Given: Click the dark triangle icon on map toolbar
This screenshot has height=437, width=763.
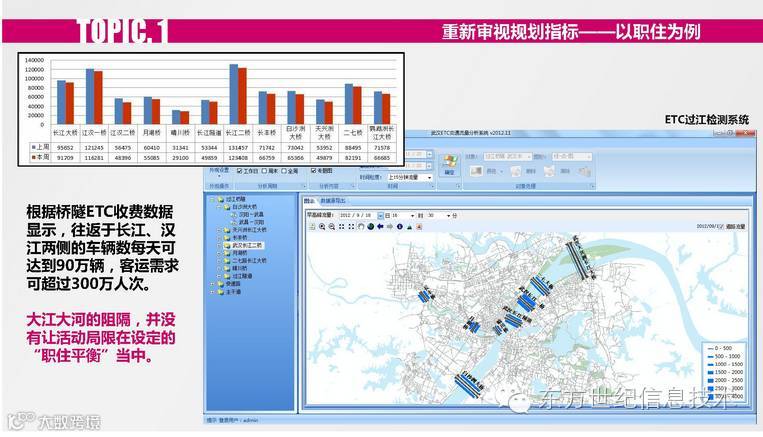Looking at the screenshot, I should [x=409, y=227].
